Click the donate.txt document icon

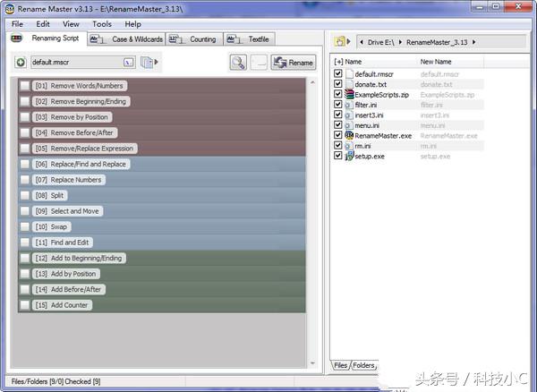coord(349,84)
